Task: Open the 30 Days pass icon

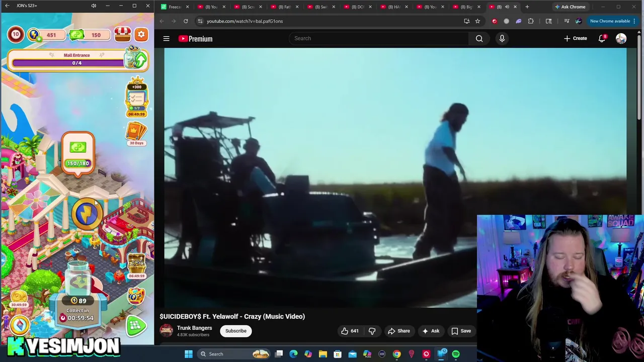Action: click(x=136, y=134)
